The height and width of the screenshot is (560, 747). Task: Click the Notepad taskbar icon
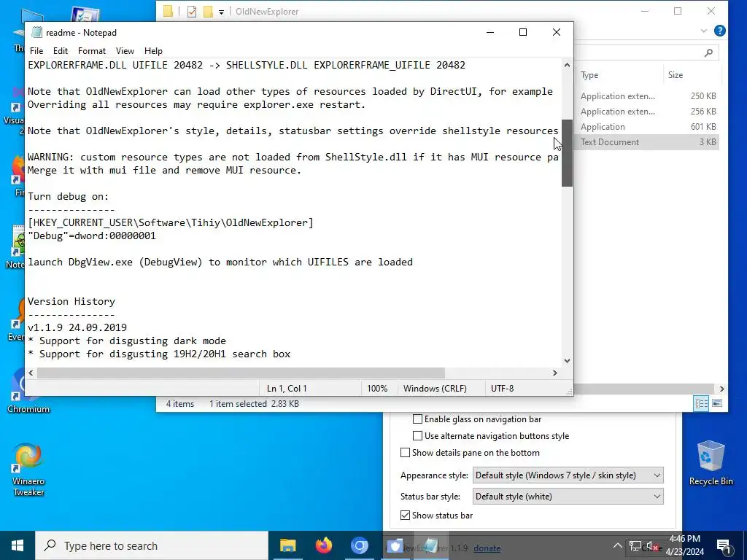point(430,545)
